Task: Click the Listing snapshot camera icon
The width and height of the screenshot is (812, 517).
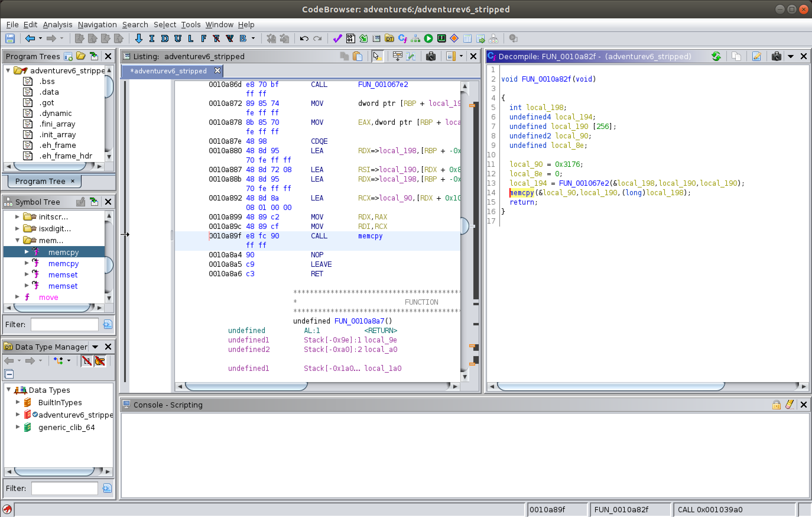Action: [431, 56]
